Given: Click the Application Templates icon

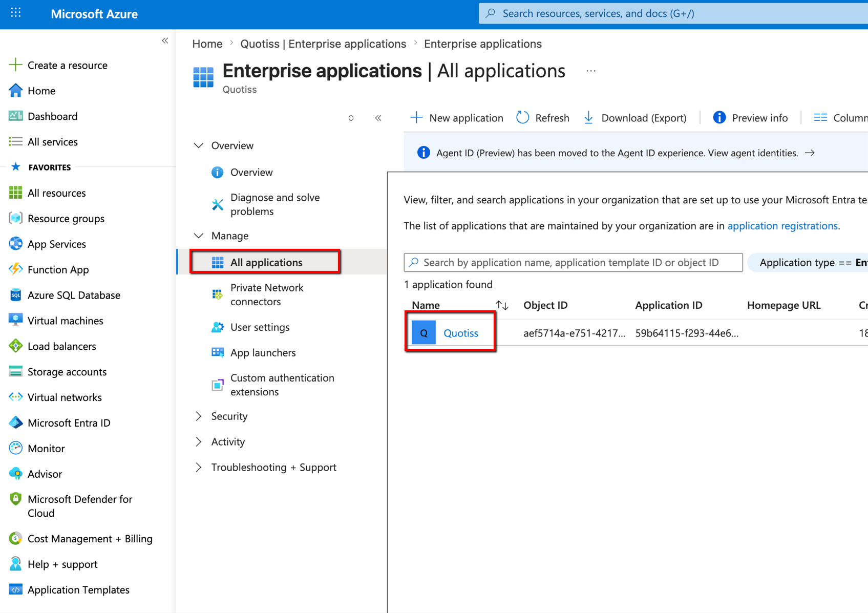Looking at the screenshot, I should (16, 589).
